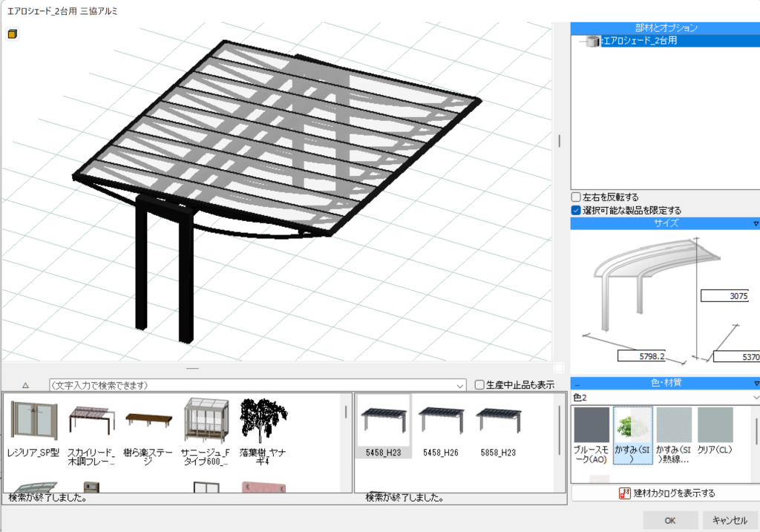Click 建材カタログを表示する button
Image resolution: width=760 pixels, height=532 pixels.
pos(666,493)
